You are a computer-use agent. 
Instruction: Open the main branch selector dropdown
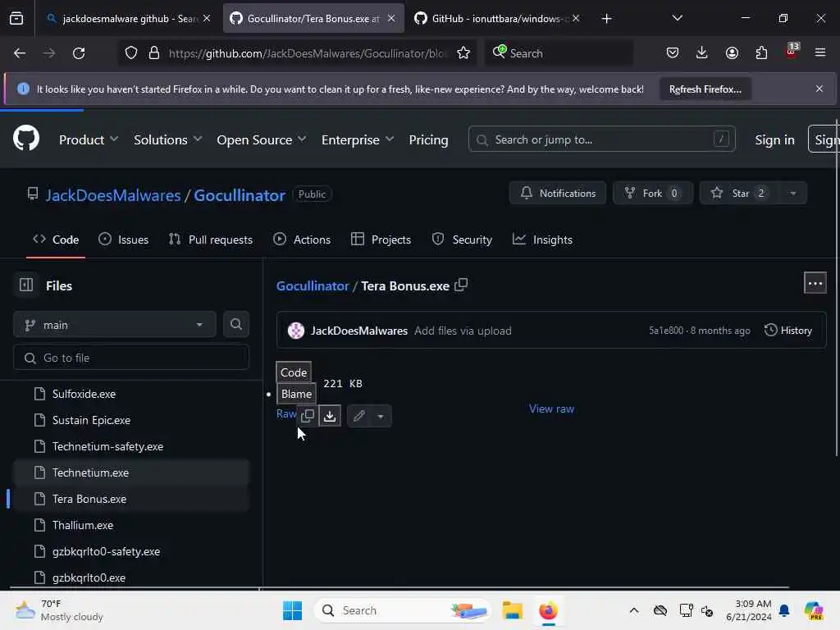pos(115,325)
